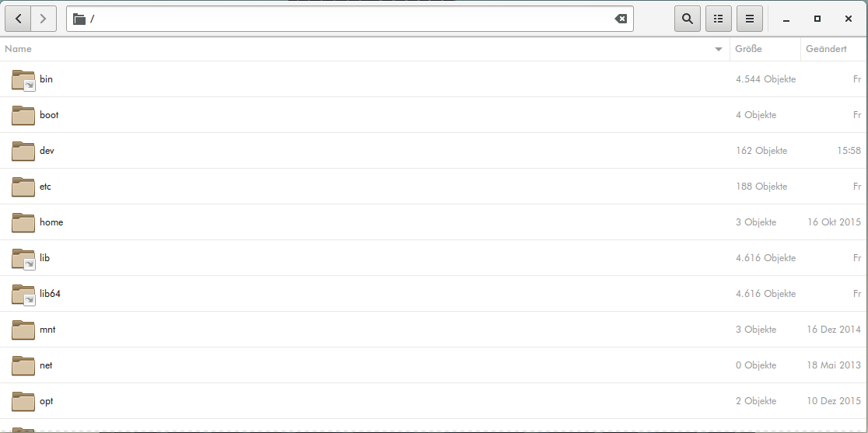Click the Name column sort arrow

(x=719, y=49)
